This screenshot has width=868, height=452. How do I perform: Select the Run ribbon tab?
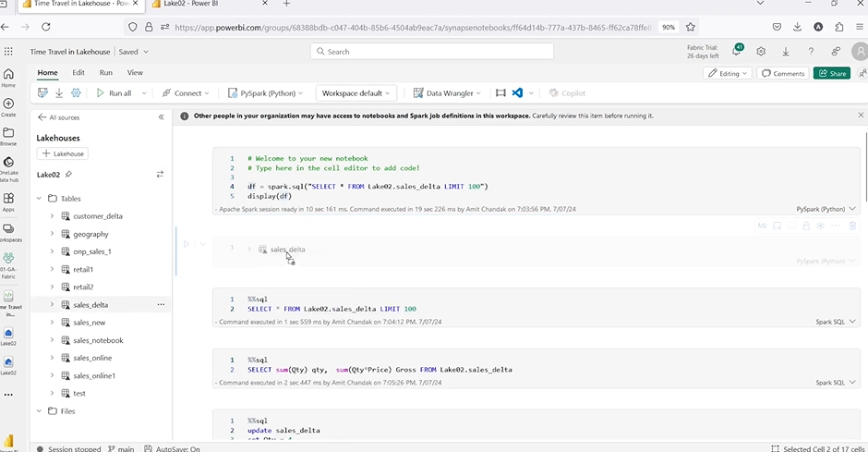(x=106, y=73)
